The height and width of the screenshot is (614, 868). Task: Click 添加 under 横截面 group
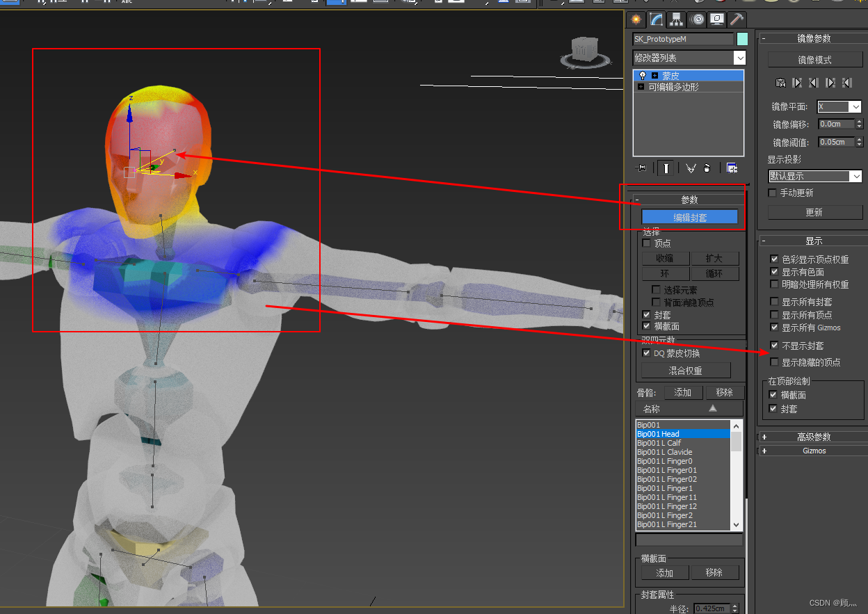665,573
